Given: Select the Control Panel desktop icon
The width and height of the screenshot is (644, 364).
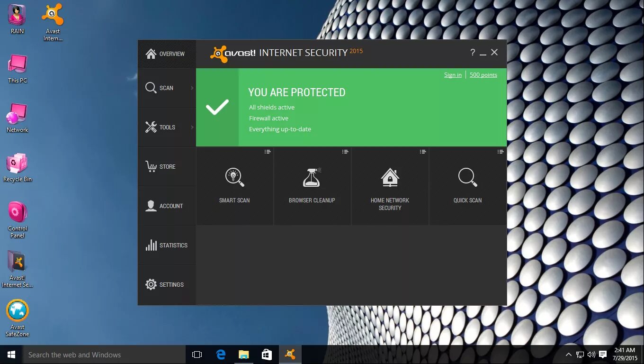Looking at the screenshot, I should point(18,220).
